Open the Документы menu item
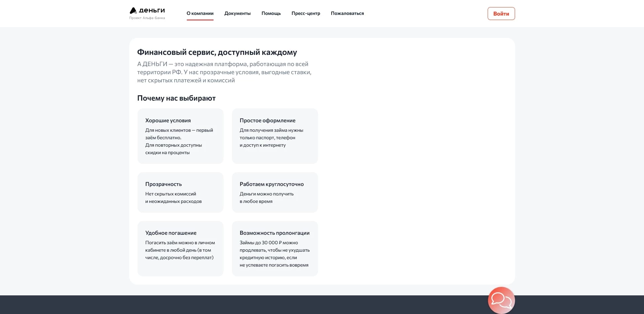This screenshot has width=644, height=314. click(x=238, y=13)
